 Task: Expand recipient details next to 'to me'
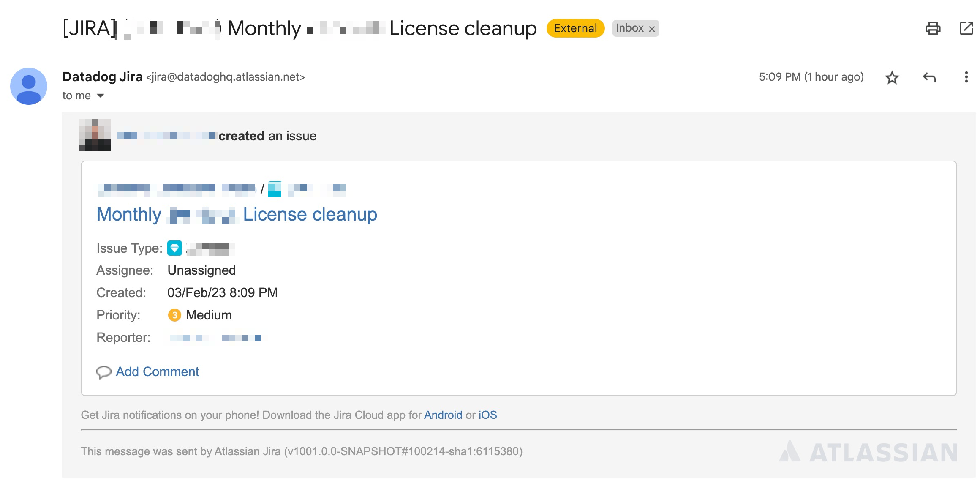(x=101, y=96)
